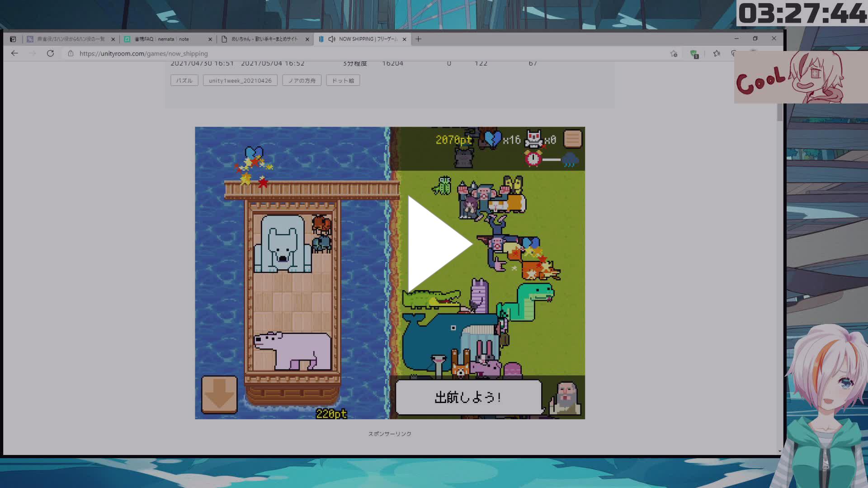Click the unity1week_20210426 tag
Viewport: 868px width, 488px height.
pyautogui.click(x=240, y=80)
